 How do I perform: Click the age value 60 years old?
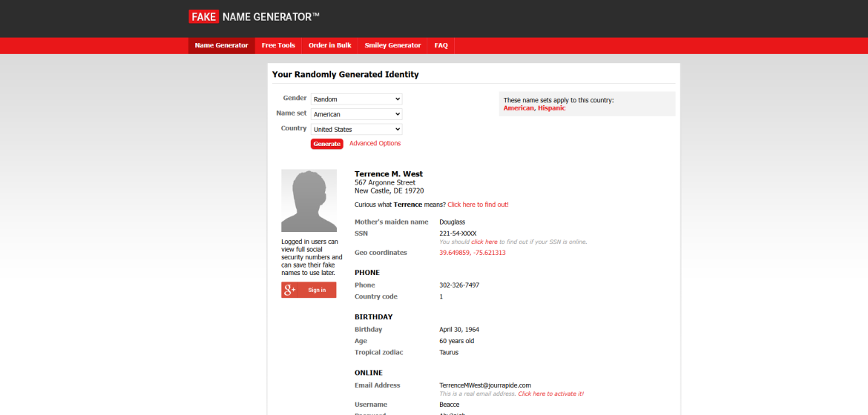pos(457,341)
